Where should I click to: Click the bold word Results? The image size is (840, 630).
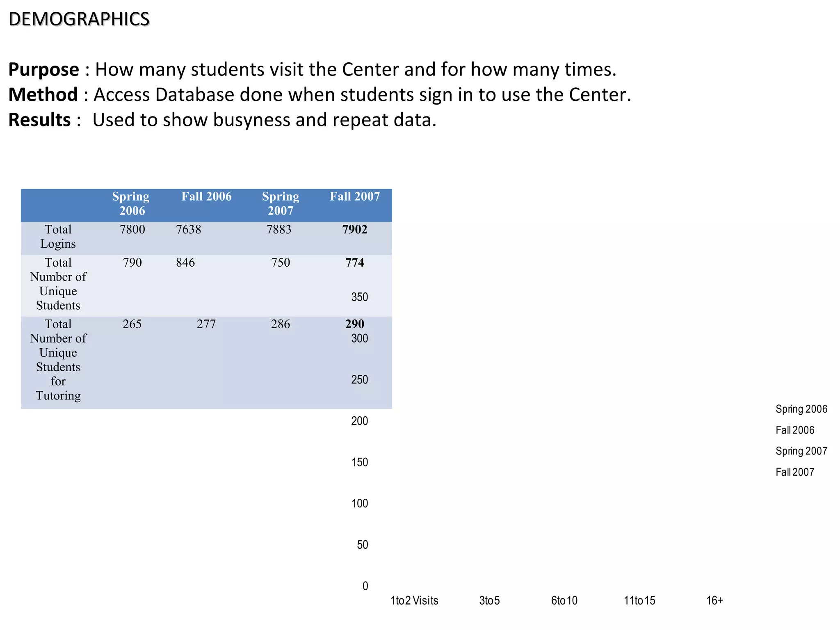[39, 120]
